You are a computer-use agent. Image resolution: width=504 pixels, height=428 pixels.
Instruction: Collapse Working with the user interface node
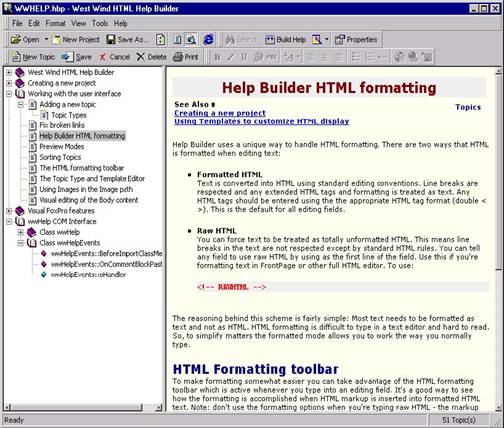point(9,94)
